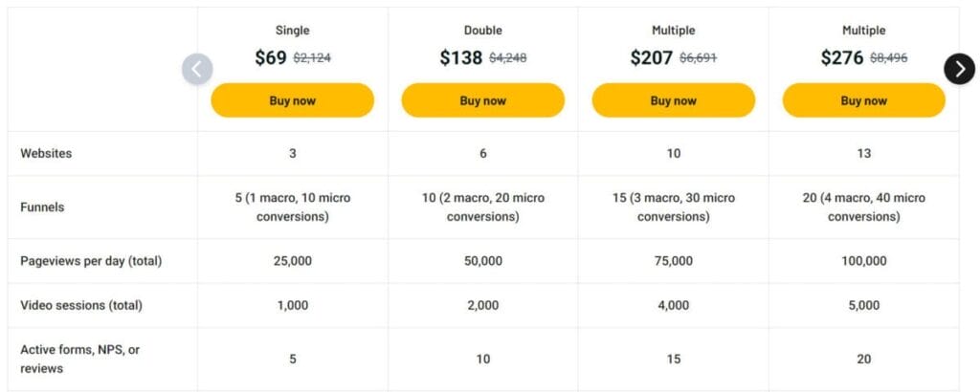Click the struck-through $8,496 original price
This screenshot has height=392, width=980.
[x=889, y=58]
